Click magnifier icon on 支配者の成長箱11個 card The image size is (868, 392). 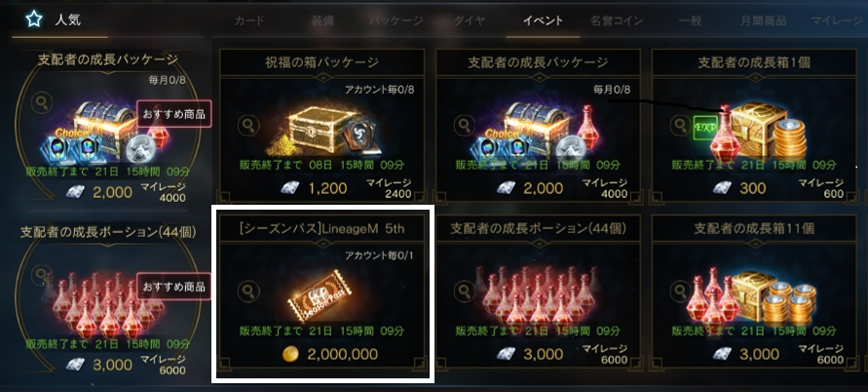pos(681,292)
